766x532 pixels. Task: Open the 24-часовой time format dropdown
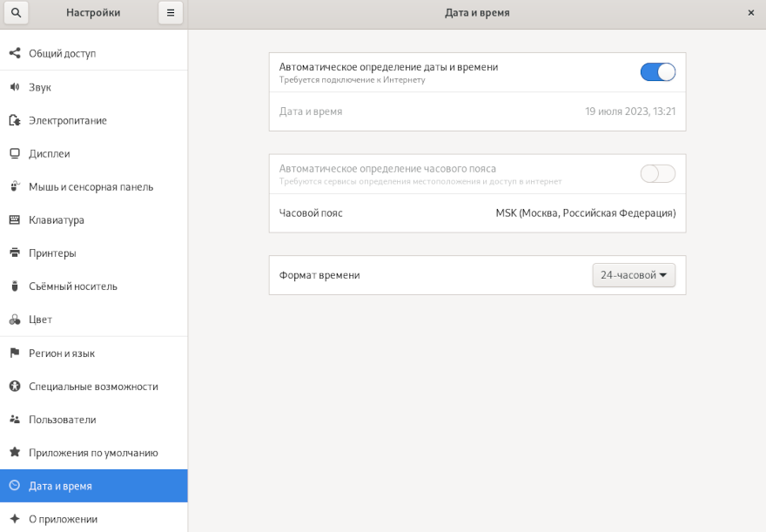coord(633,275)
